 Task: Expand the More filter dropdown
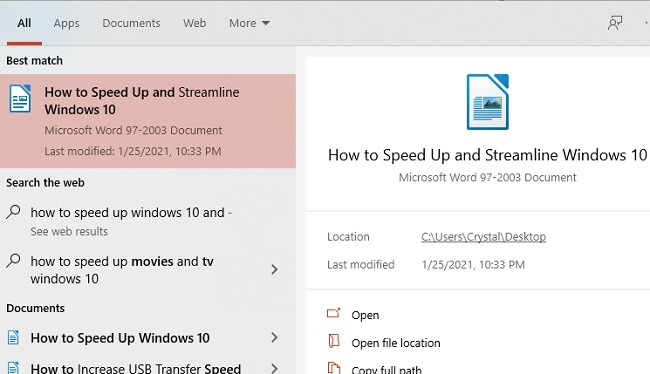tap(249, 23)
